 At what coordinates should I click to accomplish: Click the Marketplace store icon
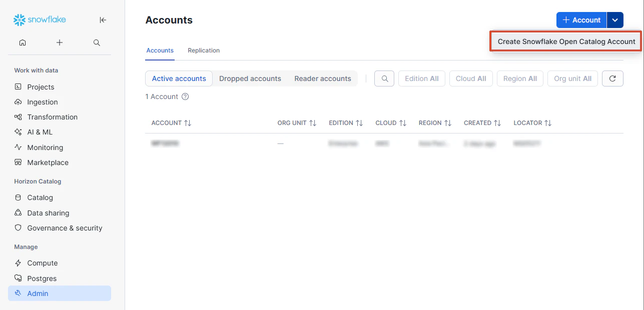click(18, 162)
